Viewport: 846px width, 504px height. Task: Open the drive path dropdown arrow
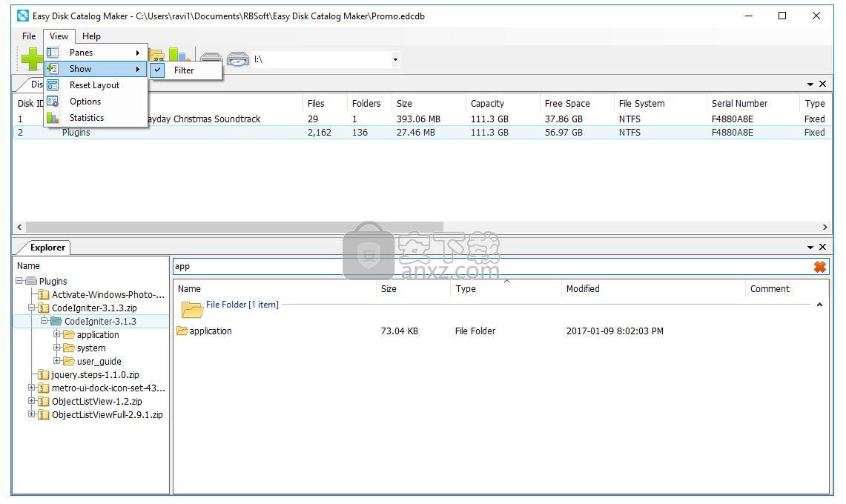click(x=395, y=59)
